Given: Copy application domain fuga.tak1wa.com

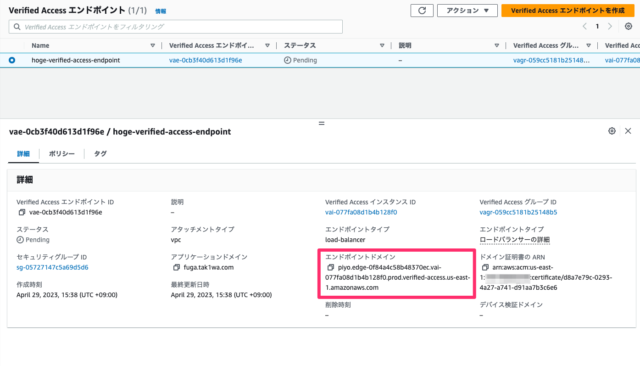Looking at the screenshot, I should coord(176,267).
